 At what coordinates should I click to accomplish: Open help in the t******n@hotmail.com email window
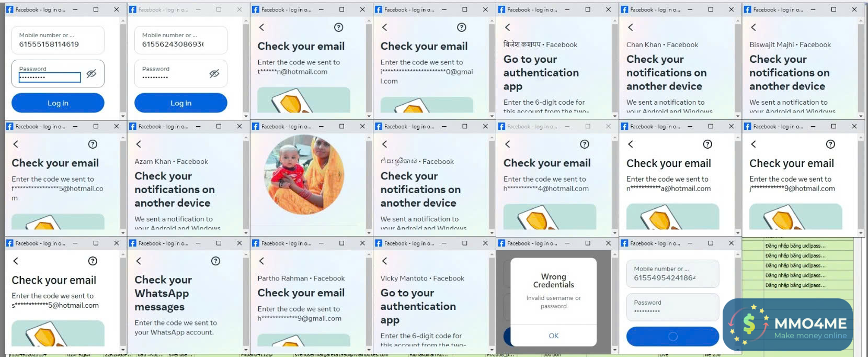338,27
